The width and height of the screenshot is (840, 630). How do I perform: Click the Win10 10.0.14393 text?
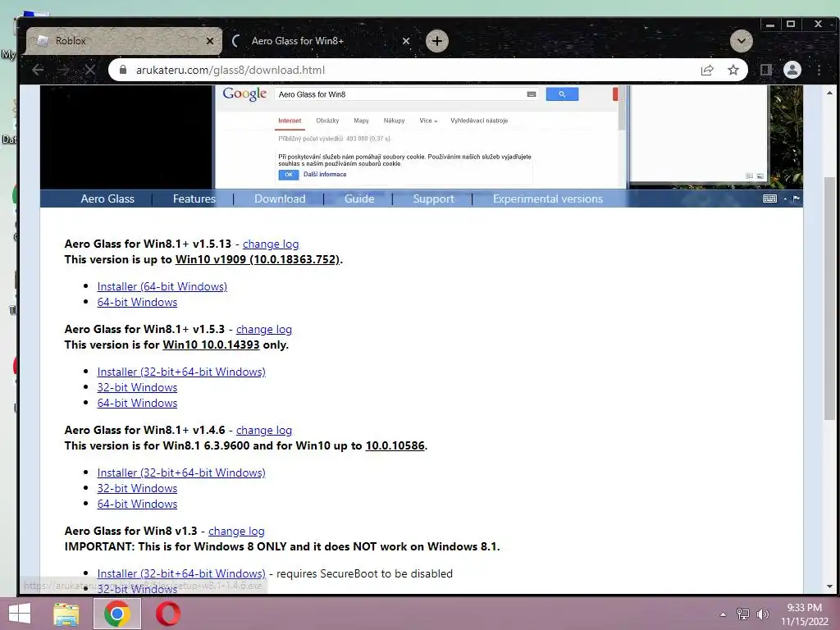[211, 345]
